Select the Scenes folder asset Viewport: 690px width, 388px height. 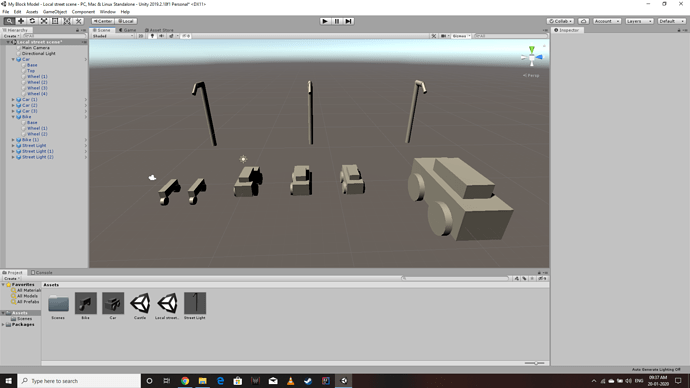tap(58, 306)
